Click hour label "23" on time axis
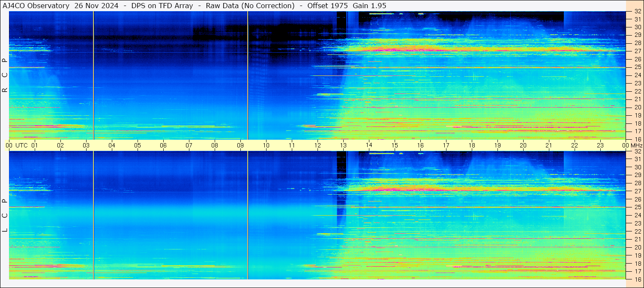 click(600, 145)
